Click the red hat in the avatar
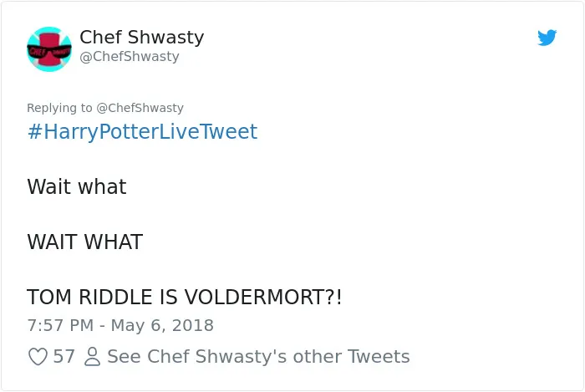585x392 pixels. pos(49,43)
